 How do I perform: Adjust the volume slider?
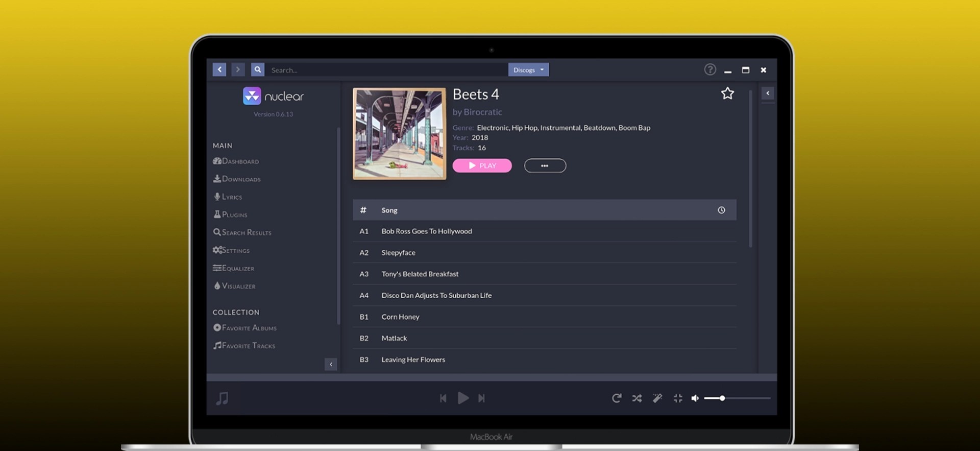point(737,398)
